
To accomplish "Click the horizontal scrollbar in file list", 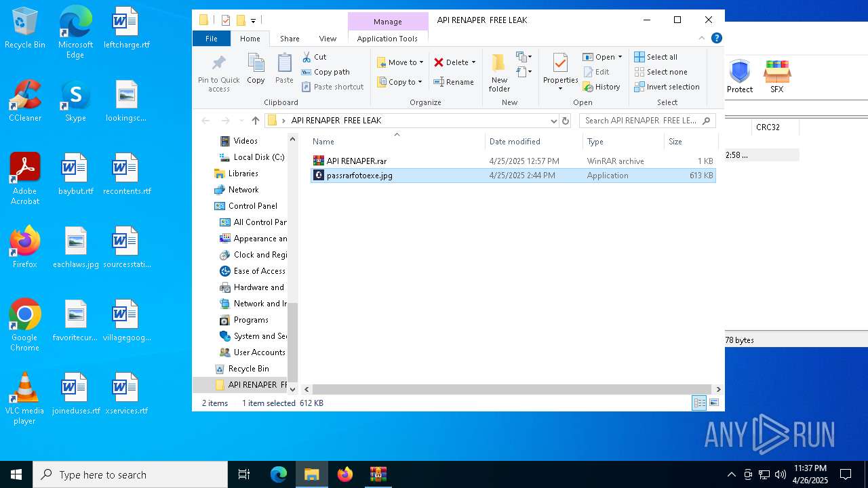I will point(512,389).
